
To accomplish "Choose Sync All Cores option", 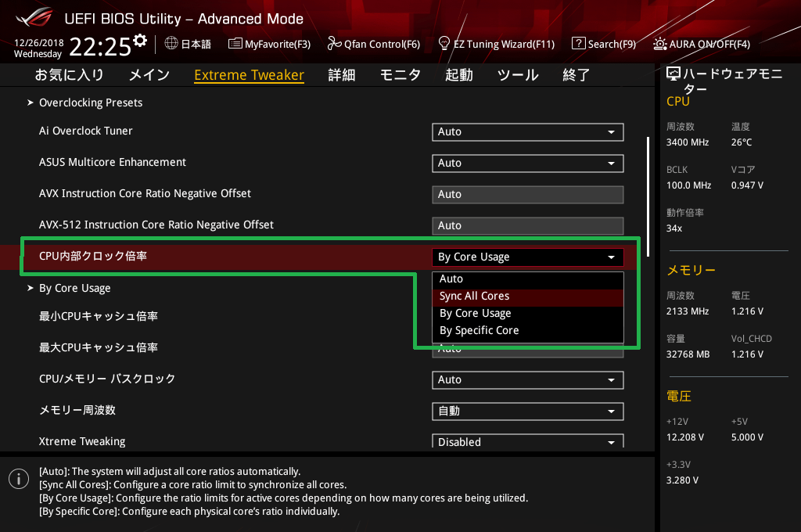I will point(528,297).
